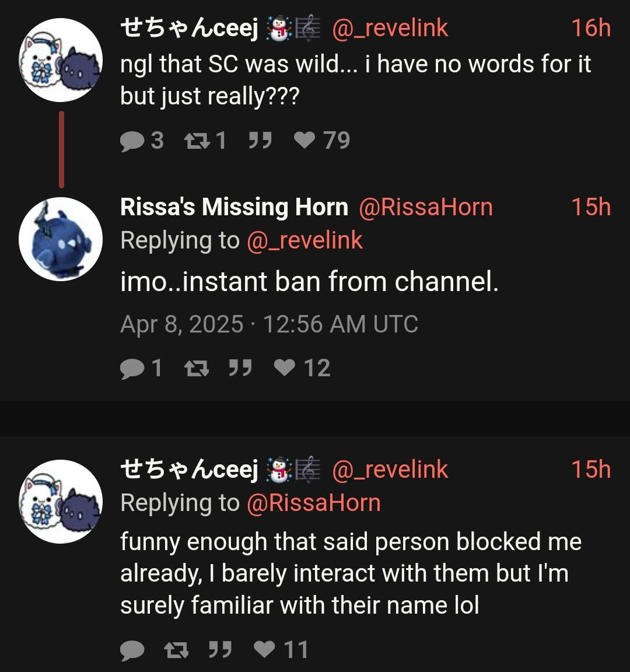Image resolution: width=630 pixels, height=672 pixels.
Task: Open Rissa's Missing Horn profile avatar
Action: 61,239
